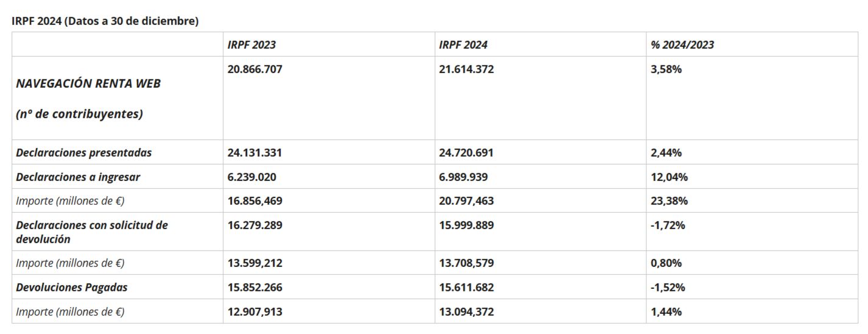The height and width of the screenshot is (334, 868).
Task: Click the 'Declaraciones a ingresar' label
Action: coord(78,177)
